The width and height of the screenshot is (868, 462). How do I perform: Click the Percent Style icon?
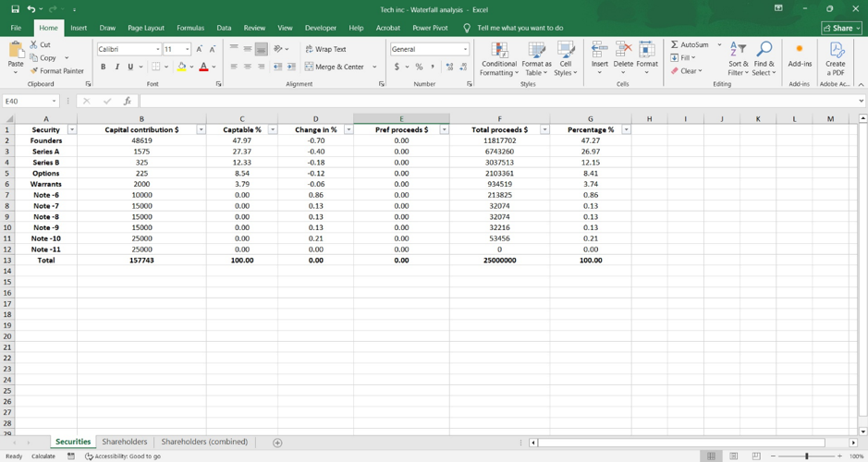(419, 67)
